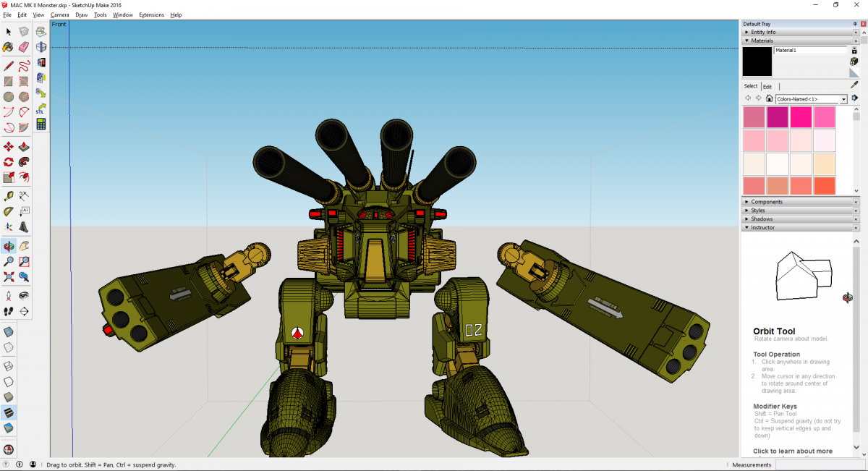Set material to default triangle button
This screenshot has height=471, width=868.
(854, 73)
